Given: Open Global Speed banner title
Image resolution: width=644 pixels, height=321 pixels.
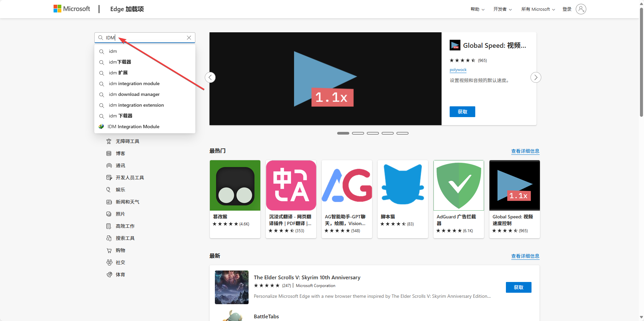Looking at the screenshot, I should tap(494, 45).
